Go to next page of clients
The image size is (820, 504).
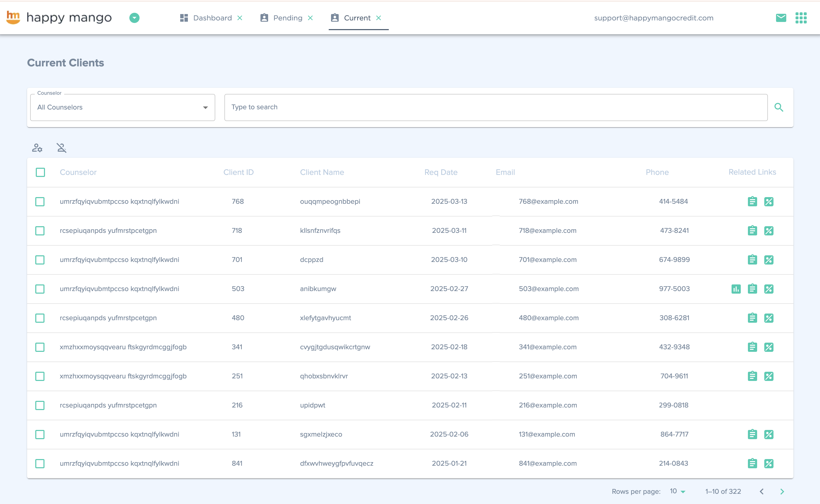click(782, 492)
